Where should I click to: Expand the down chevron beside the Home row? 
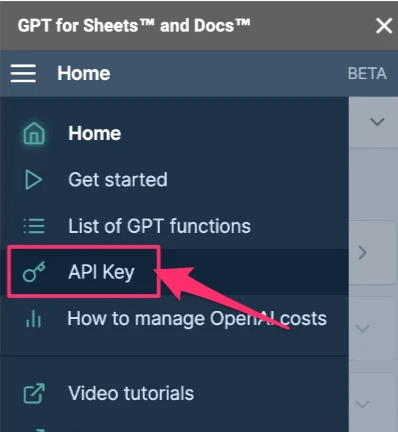(x=377, y=122)
